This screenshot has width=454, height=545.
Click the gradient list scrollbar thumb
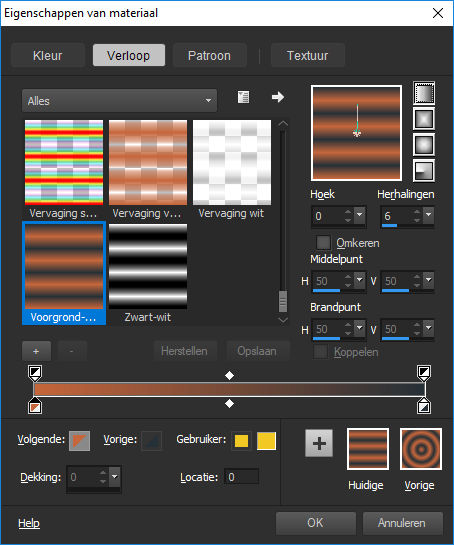click(x=283, y=301)
